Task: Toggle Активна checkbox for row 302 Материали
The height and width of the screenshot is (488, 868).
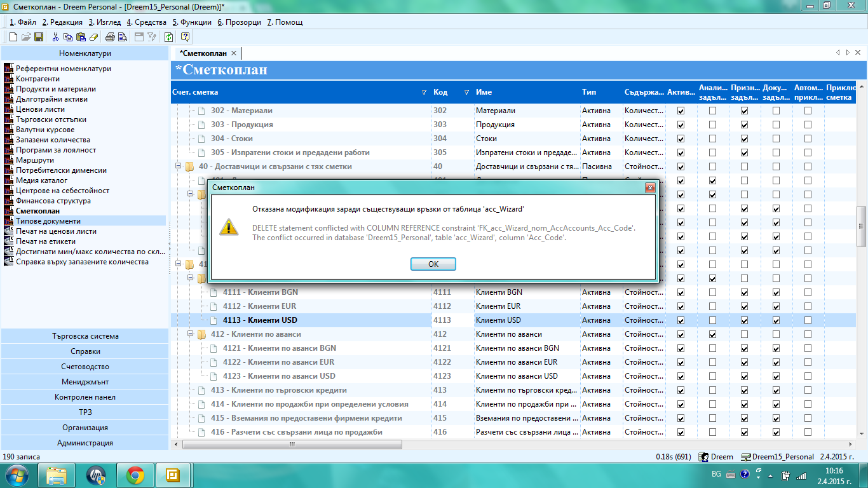Action: pos(681,111)
